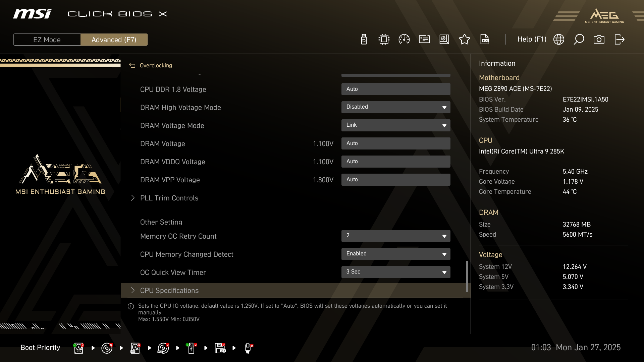
Task: Open the speedometer performance icon
Action: point(404,40)
